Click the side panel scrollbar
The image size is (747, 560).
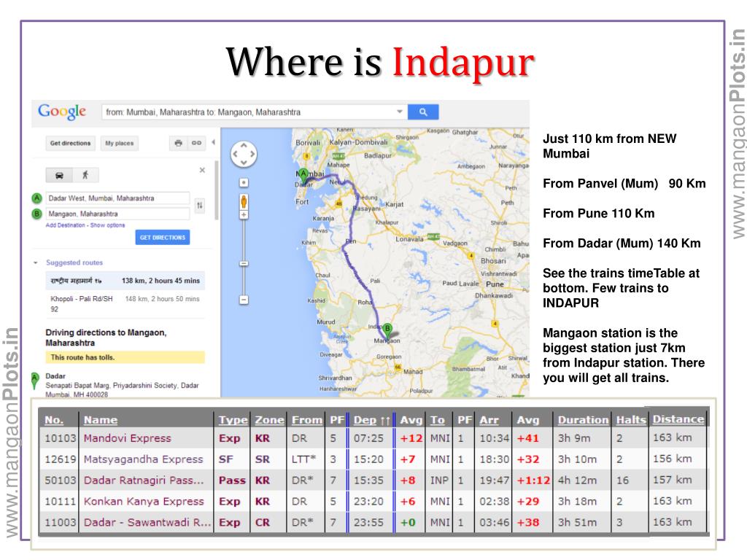[217, 190]
